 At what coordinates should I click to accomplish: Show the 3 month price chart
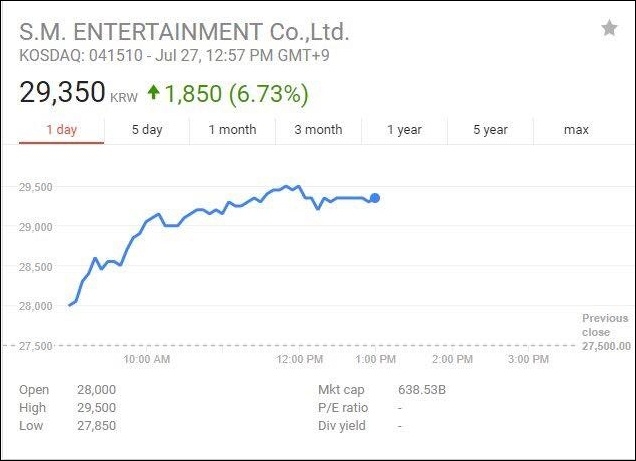coord(318,130)
